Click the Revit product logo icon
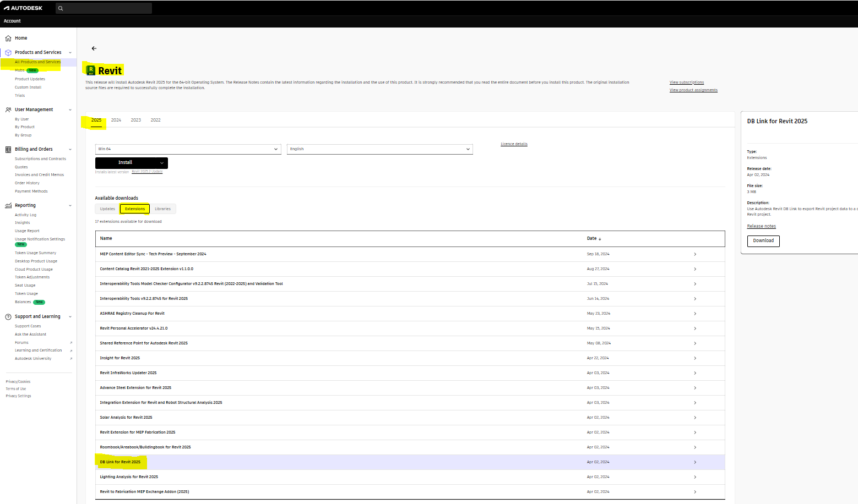 click(91, 70)
